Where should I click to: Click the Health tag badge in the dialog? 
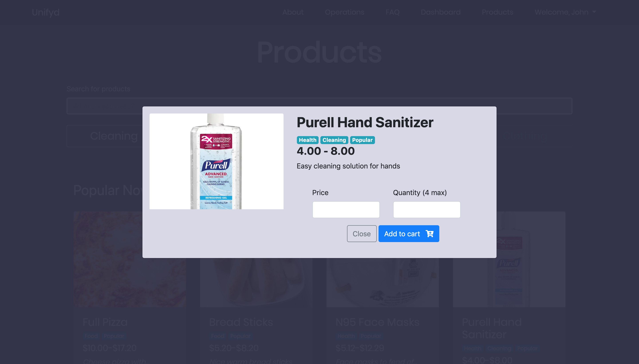tap(307, 140)
